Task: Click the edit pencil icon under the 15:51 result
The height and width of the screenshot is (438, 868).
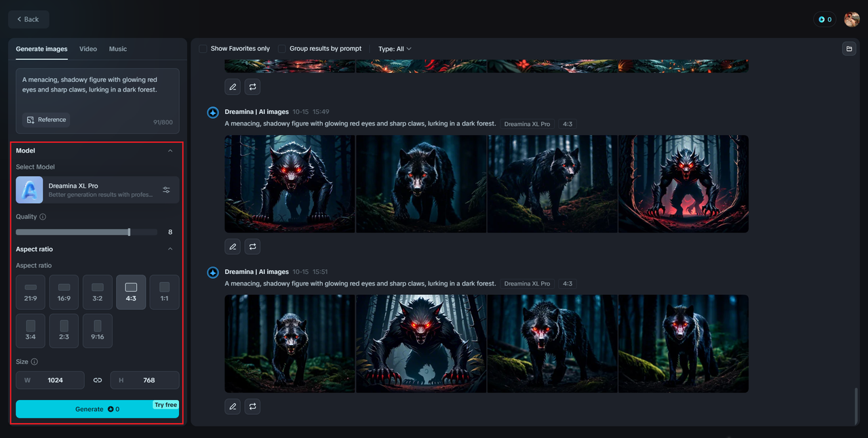Action: click(233, 407)
